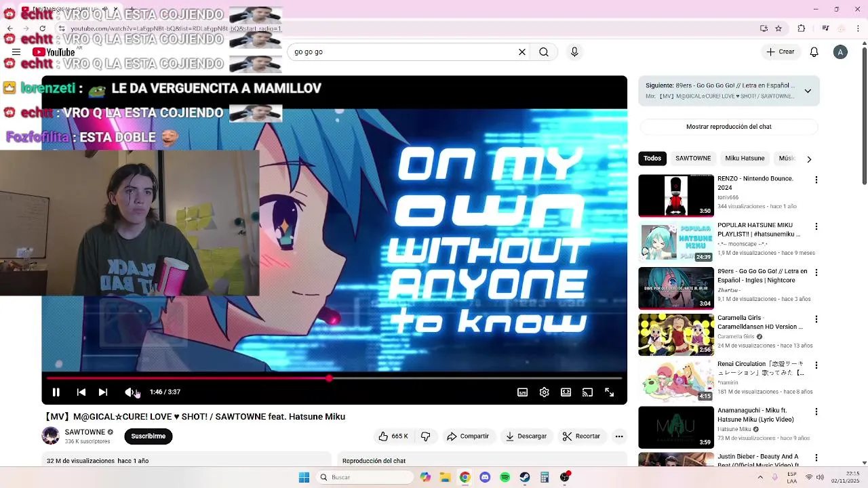
Task: Select the Todos filter chip
Action: pos(652,158)
